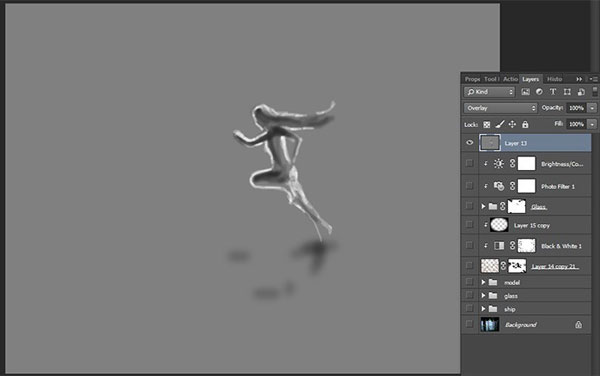Show the Brightness/Contrast layer visibility box

point(469,163)
